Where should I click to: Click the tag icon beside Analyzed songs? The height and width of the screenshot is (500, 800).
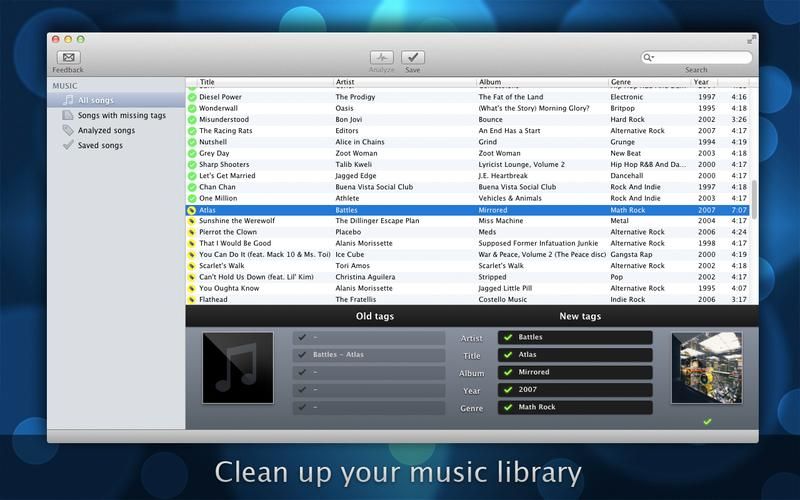coord(68,130)
